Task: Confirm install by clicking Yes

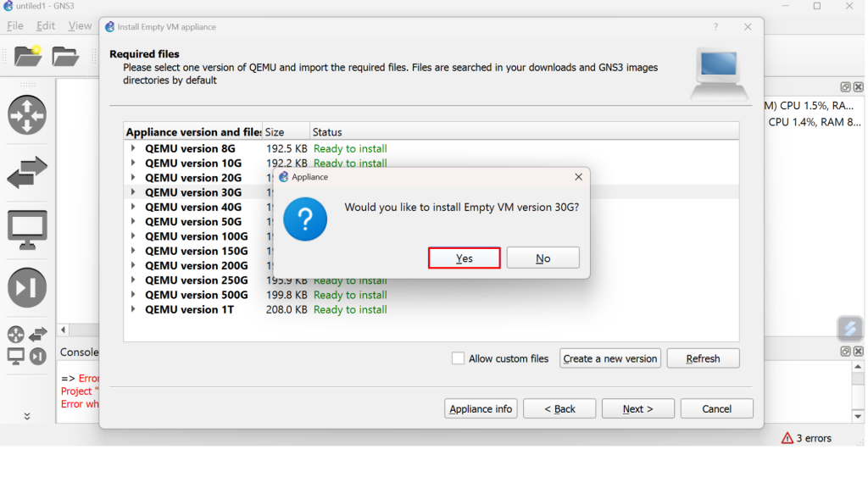Action: click(x=465, y=258)
